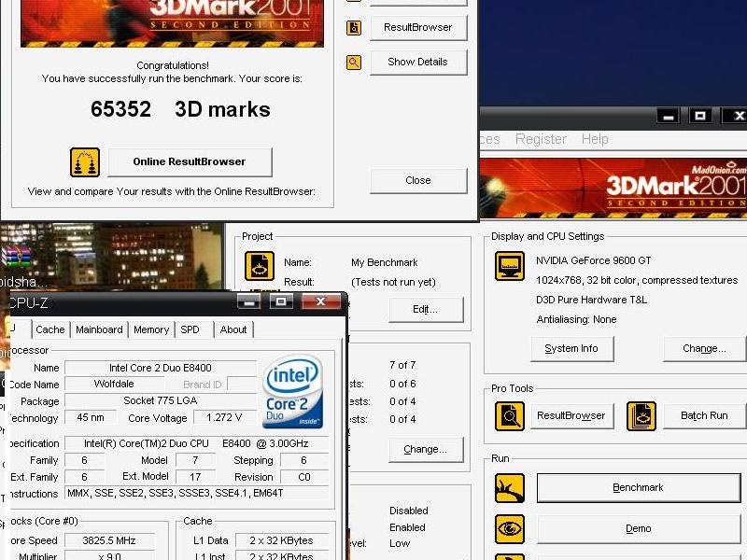The image size is (747, 560).
Task: Click the Instructions field listing MMX, SSE
Action: point(197,493)
